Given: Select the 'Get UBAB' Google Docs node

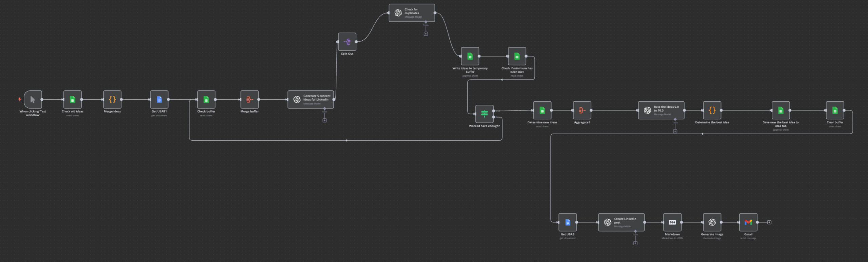Looking at the screenshot, I should [x=567, y=222].
